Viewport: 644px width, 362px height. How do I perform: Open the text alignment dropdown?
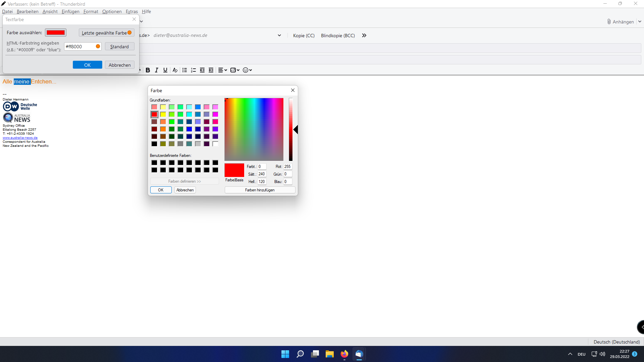tap(222, 70)
